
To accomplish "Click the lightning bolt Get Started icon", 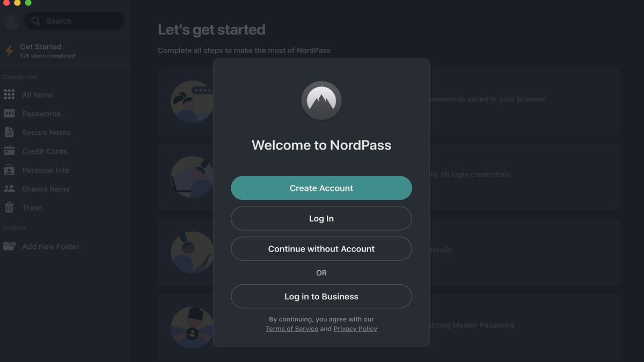I will click(x=9, y=50).
